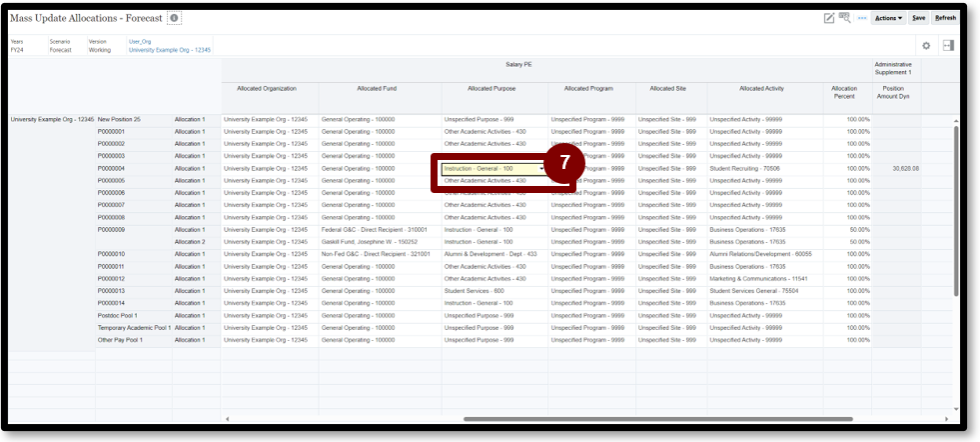Select the Postdoc Pool 1 row header
This screenshot has width=980, height=442.
click(x=133, y=316)
